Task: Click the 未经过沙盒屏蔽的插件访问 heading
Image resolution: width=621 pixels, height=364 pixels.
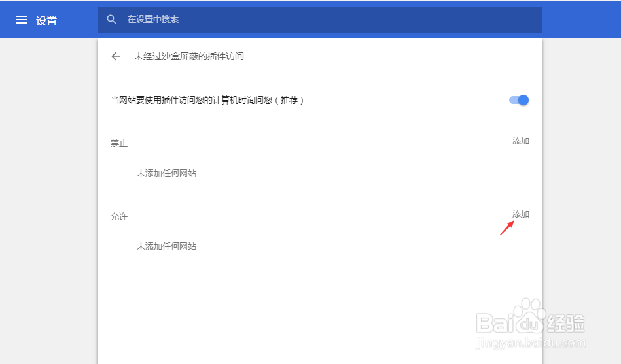Action: click(x=189, y=56)
